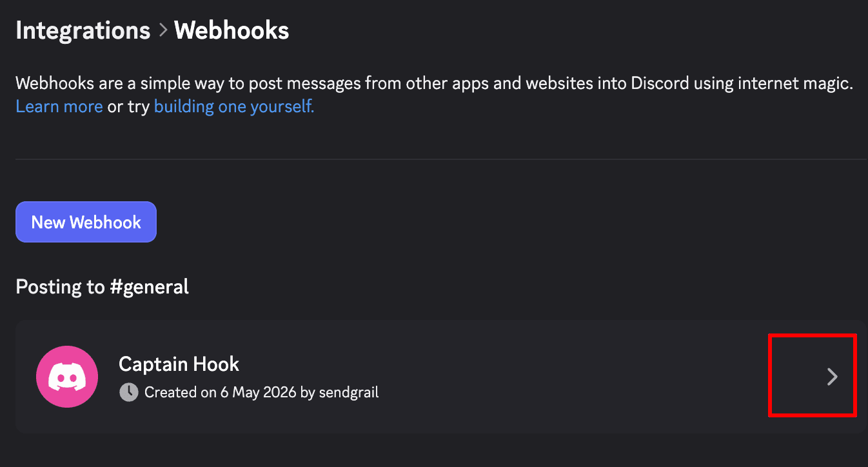Click the Webhooks breadcrumb title
Screen dimensions: 868x467
pyautogui.click(x=232, y=30)
